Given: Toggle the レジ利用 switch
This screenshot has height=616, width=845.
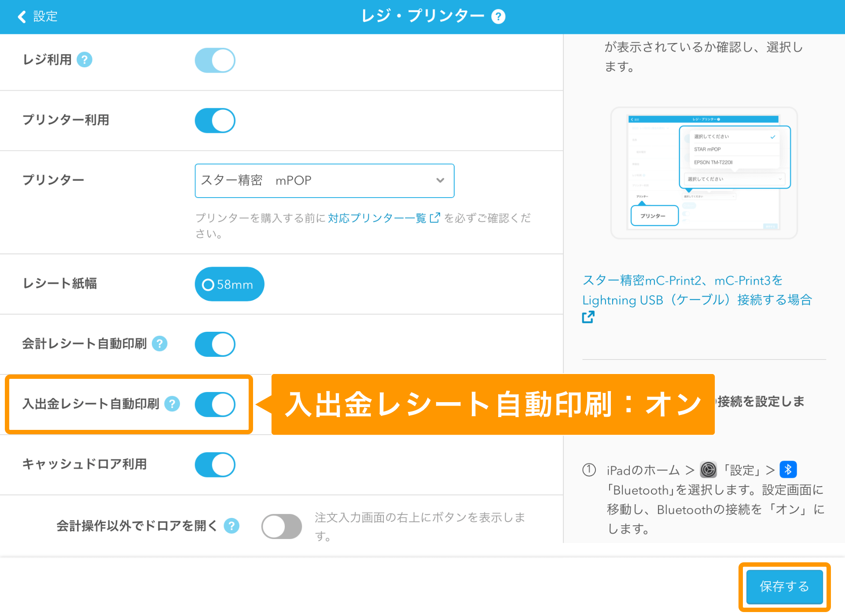Looking at the screenshot, I should [215, 60].
